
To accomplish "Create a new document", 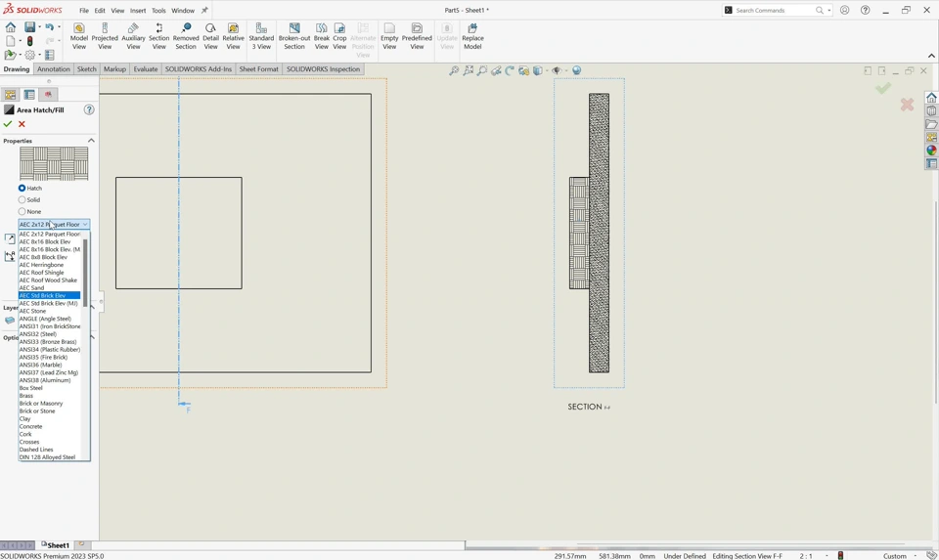I will point(10,41).
